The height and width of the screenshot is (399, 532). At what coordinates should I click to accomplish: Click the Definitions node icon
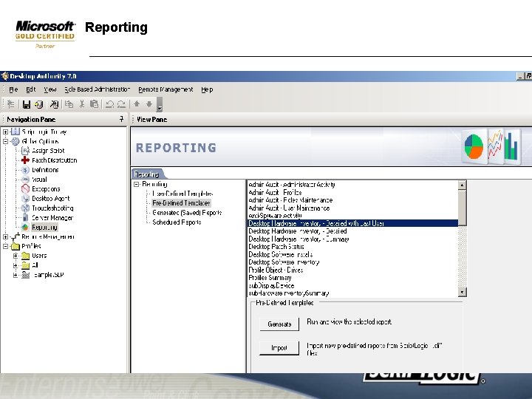click(25, 170)
